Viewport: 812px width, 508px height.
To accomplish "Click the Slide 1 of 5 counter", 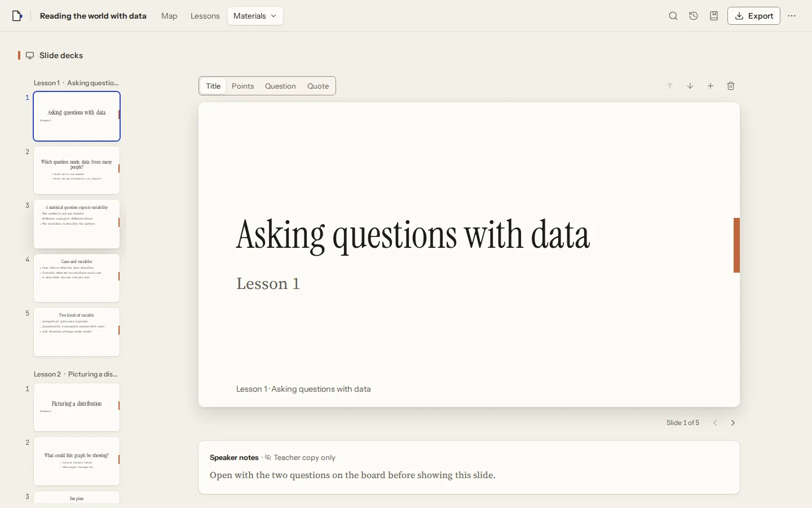I will click(x=683, y=423).
